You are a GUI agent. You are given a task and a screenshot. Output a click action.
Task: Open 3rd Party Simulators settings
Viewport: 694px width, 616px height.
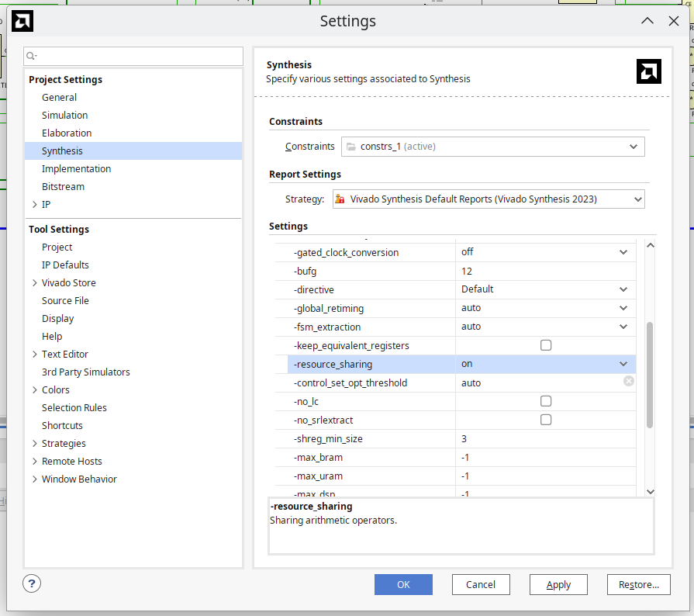86,372
